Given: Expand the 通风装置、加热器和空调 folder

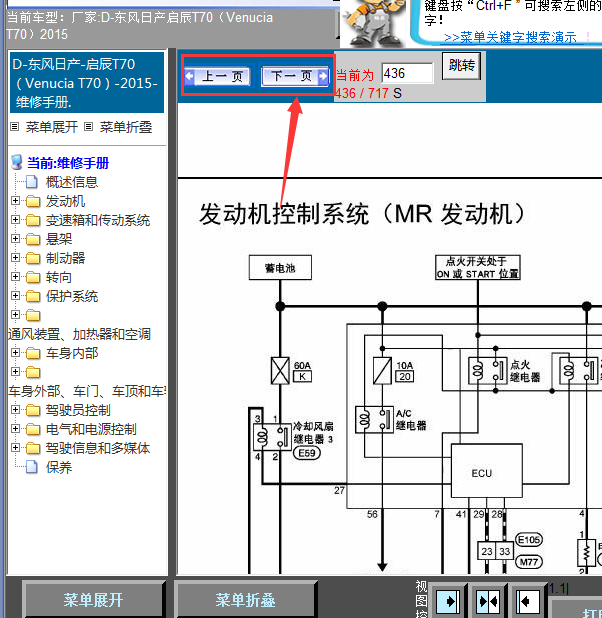Looking at the screenshot, I should coord(15,315).
